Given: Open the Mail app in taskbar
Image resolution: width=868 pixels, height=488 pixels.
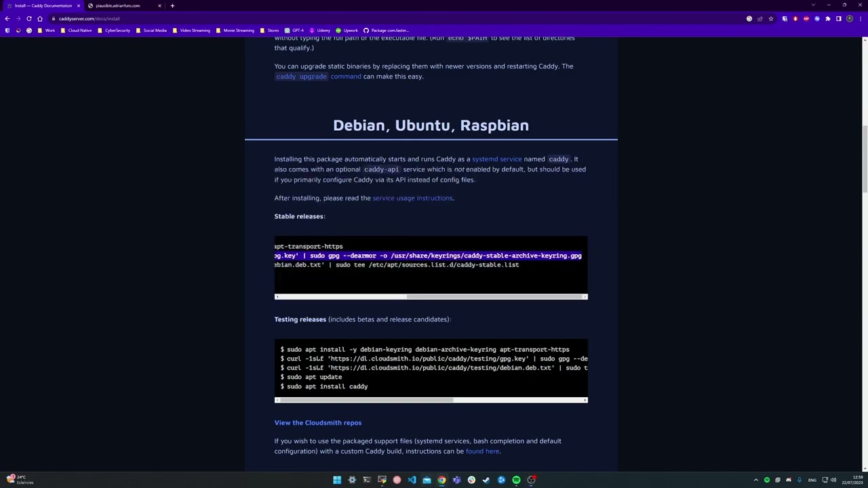Looking at the screenshot, I should pos(427,480).
